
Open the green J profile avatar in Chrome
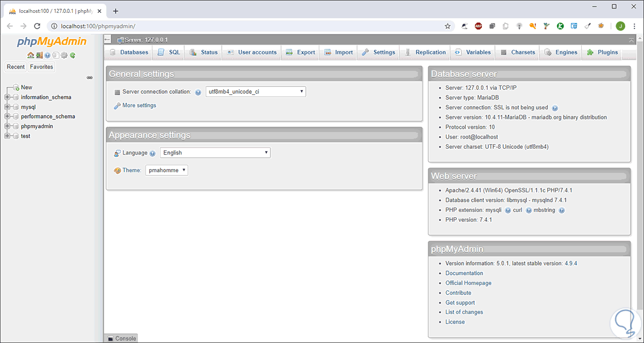point(620,26)
